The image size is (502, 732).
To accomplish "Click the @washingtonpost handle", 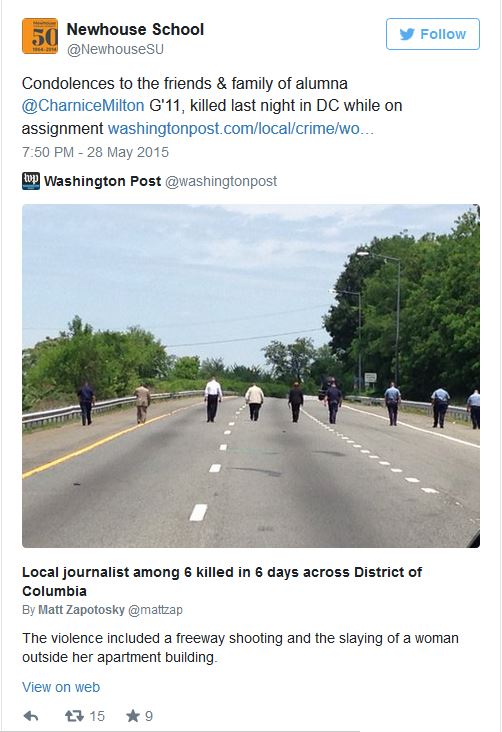I will point(221,181).
